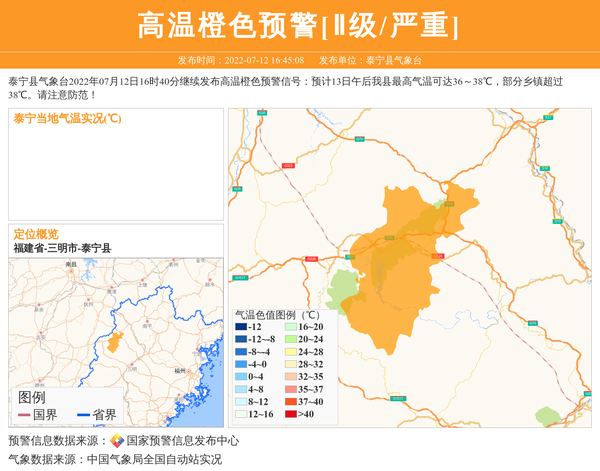Click the 32~35 legend color box
This screenshot has width=600, height=471.
pos(290,377)
